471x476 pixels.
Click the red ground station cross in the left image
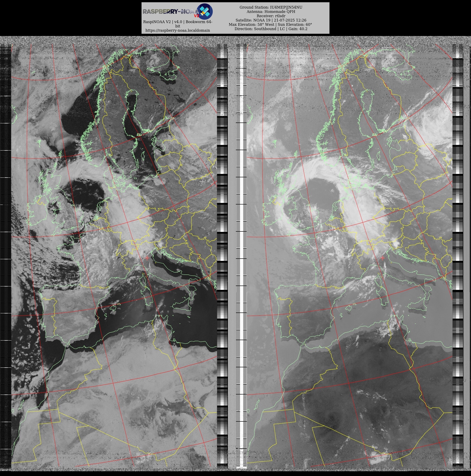click(147, 258)
